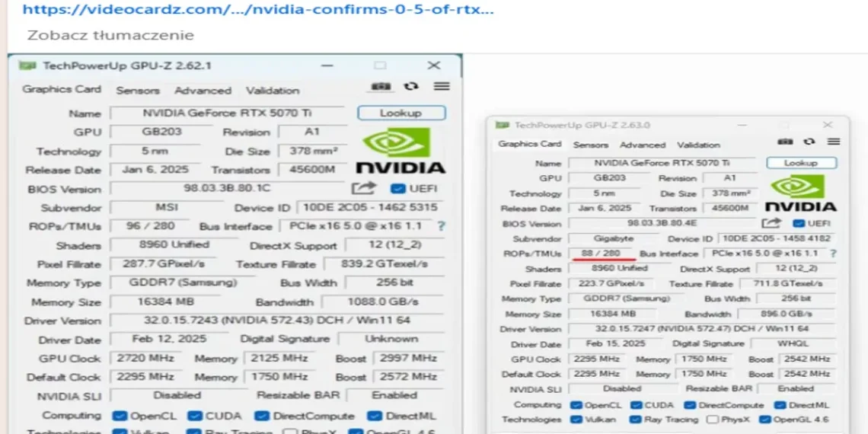
Task: Click Bus Interface question mark in left window
Action: (x=441, y=226)
